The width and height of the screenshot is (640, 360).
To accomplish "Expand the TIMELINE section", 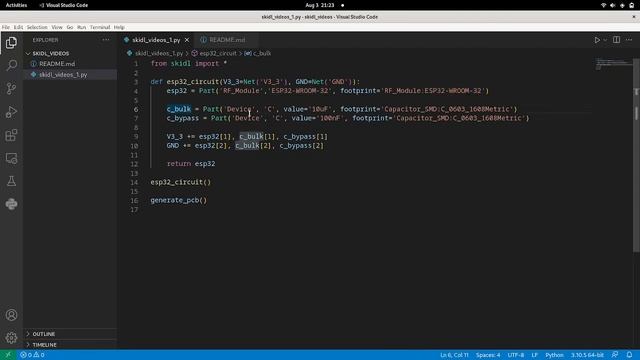I will 44,344.
